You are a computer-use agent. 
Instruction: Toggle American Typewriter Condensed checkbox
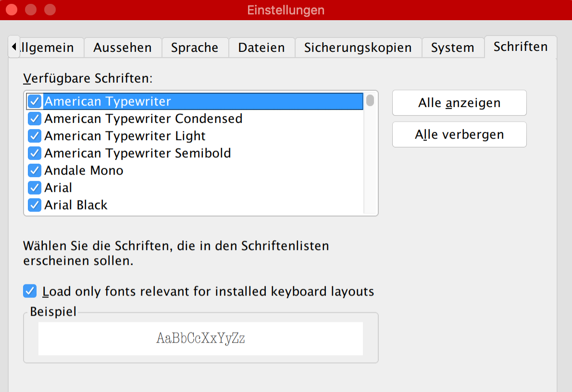[x=35, y=119]
